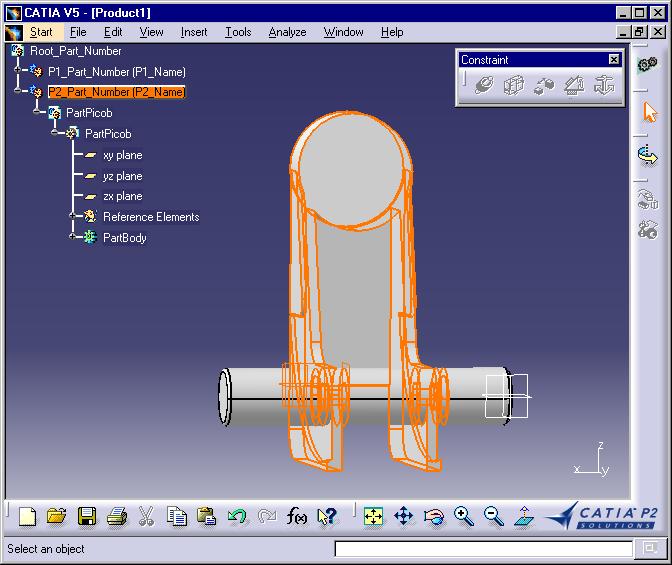Open the Help menu

392,32
